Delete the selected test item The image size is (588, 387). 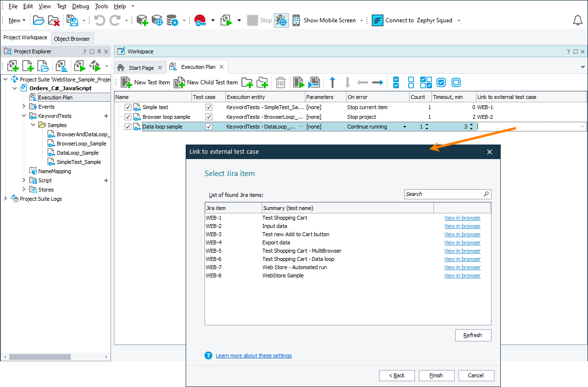click(x=280, y=82)
